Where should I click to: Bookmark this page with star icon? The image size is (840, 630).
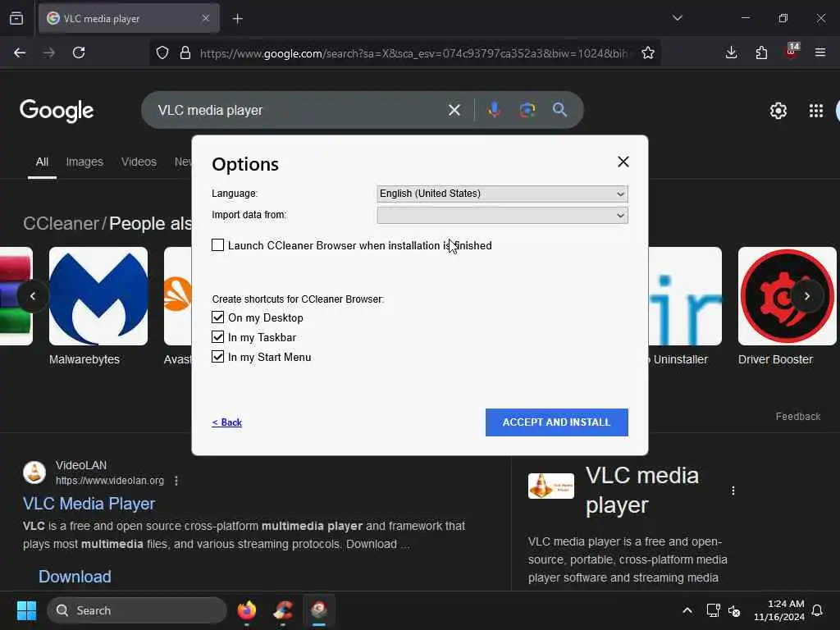click(x=648, y=52)
